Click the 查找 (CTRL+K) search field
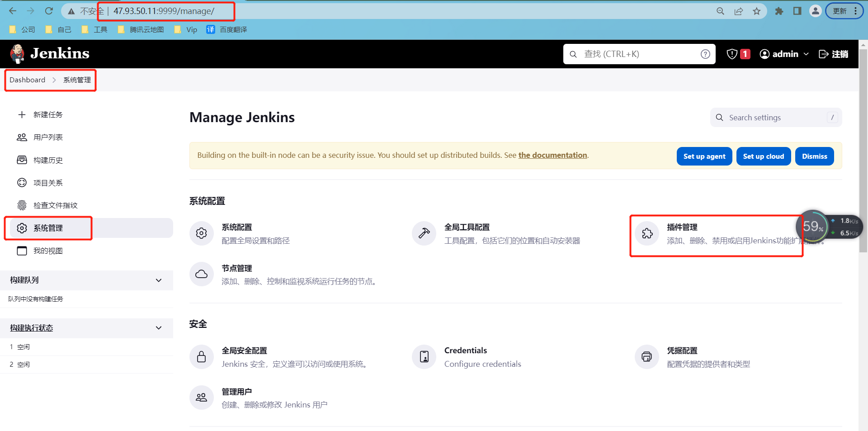This screenshot has width=868, height=431. (x=639, y=54)
